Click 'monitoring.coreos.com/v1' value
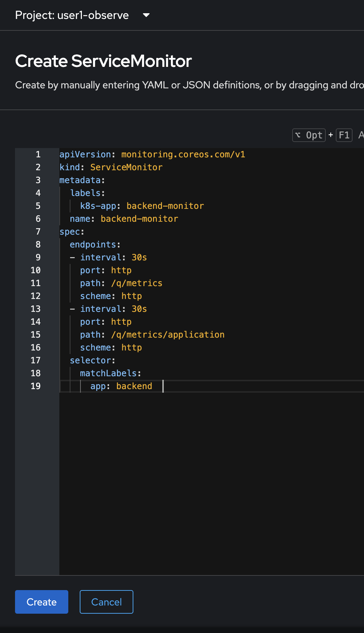Image resolution: width=364 pixels, height=633 pixels. tap(183, 154)
